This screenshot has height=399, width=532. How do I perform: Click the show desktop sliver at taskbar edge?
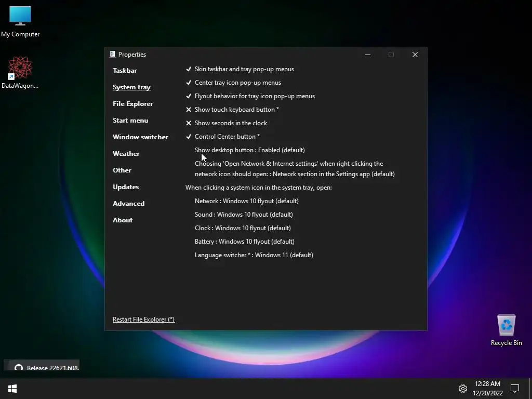(530, 389)
